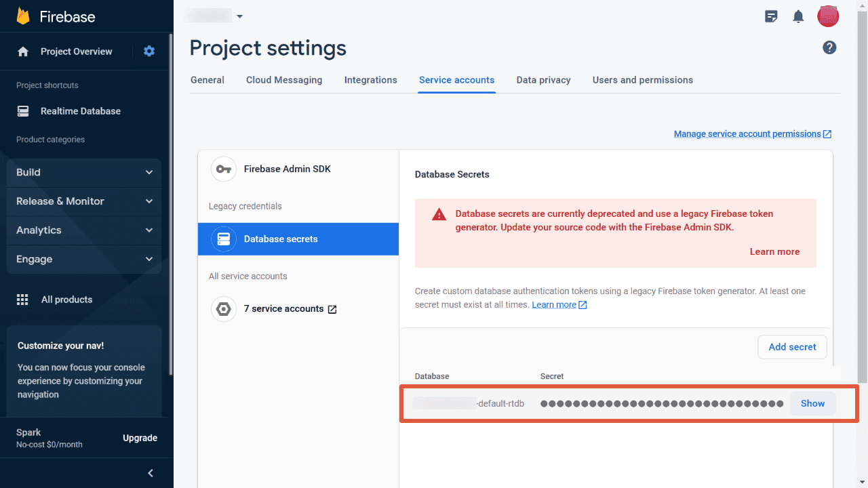Open 7 service accounts external link
The height and width of the screenshot is (488, 868).
tap(332, 309)
